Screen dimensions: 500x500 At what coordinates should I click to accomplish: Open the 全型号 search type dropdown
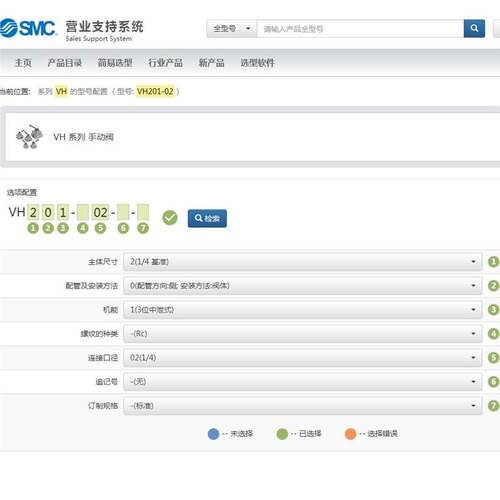[x=232, y=29]
